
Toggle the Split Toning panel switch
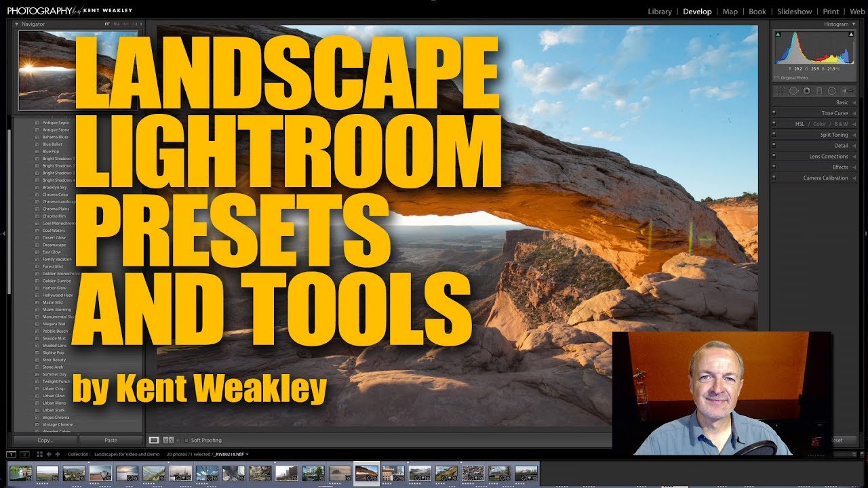tap(774, 135)
